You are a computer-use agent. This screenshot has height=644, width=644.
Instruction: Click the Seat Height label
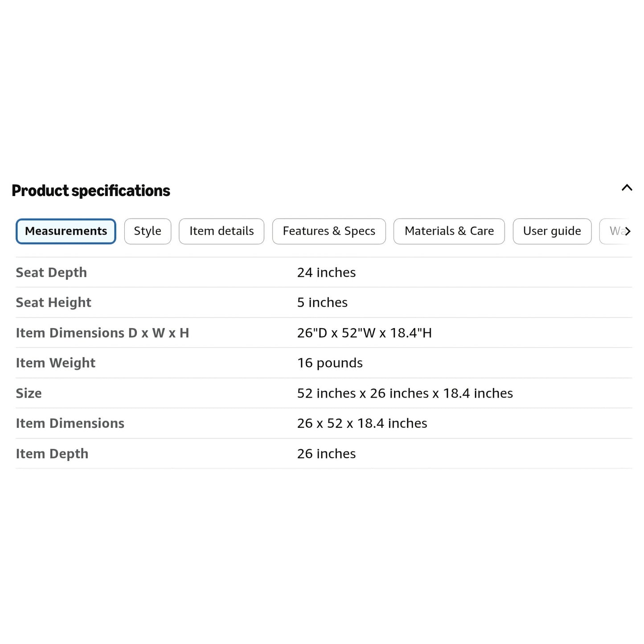tap(53, 303)
